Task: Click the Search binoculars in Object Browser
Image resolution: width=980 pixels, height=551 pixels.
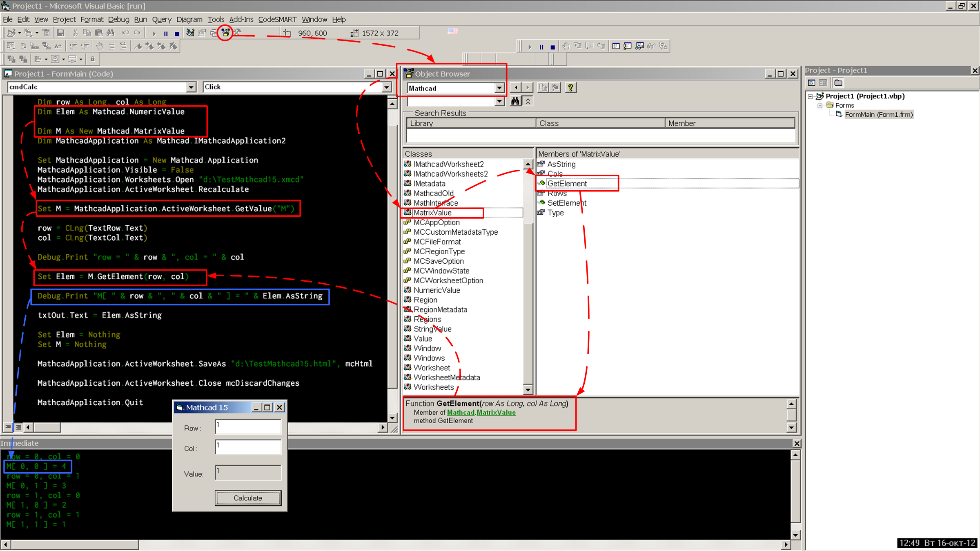Action: (x=515, y=101)
